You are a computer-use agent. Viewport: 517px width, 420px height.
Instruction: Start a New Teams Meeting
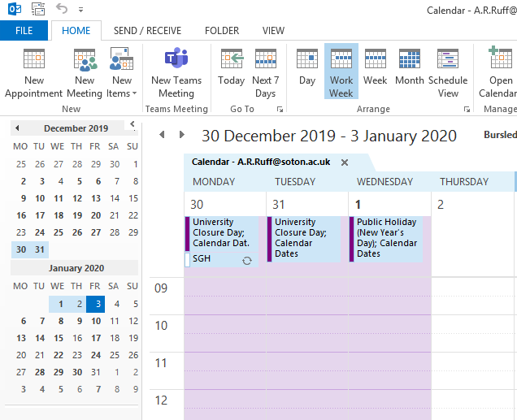pos(176,62)
